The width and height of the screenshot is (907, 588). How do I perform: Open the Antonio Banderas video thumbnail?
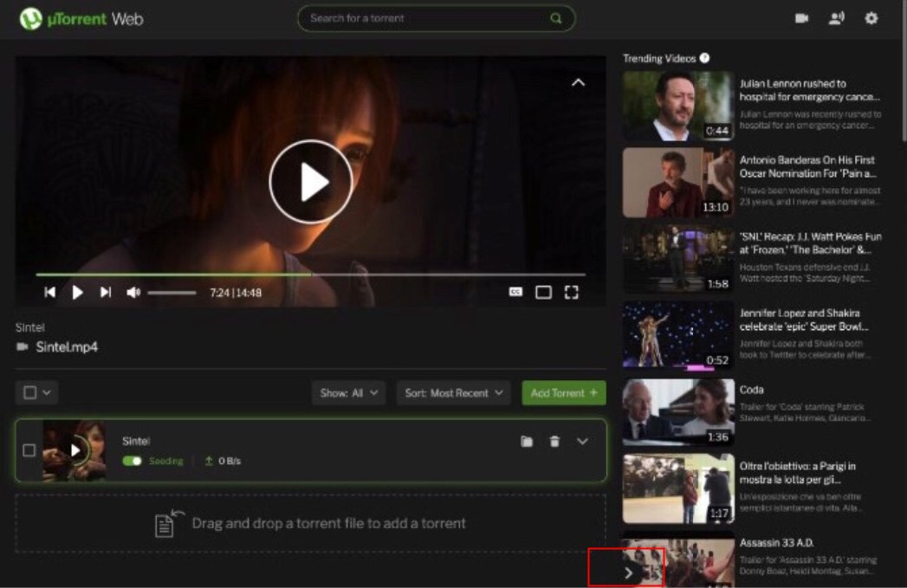pos(678,182)
